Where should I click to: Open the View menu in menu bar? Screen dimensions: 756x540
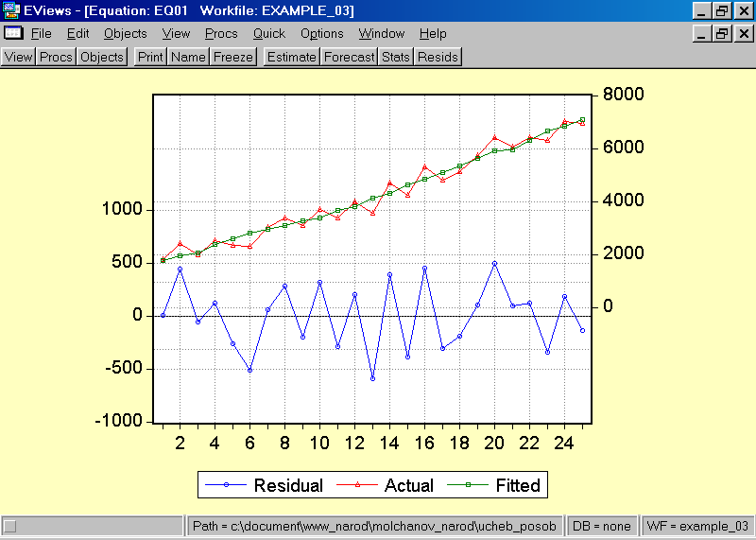(176, 33)
